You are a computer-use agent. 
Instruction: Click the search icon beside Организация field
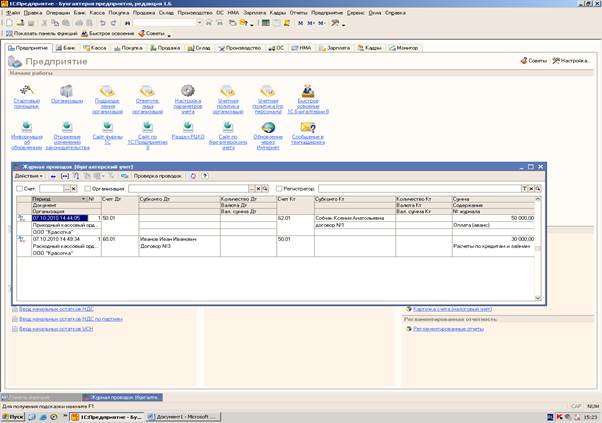265,188
